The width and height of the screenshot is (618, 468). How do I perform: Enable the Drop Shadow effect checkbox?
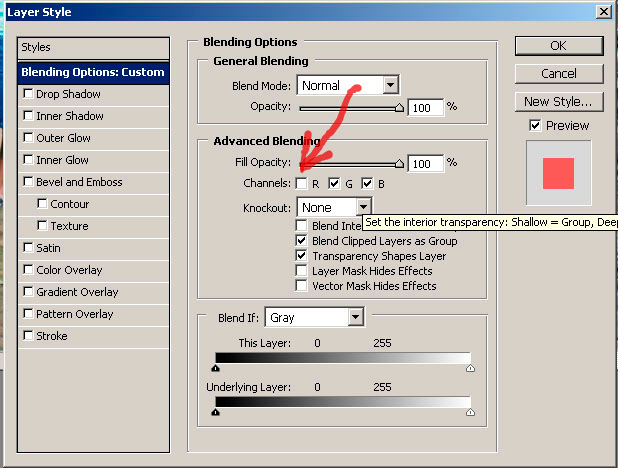(28, 94)
